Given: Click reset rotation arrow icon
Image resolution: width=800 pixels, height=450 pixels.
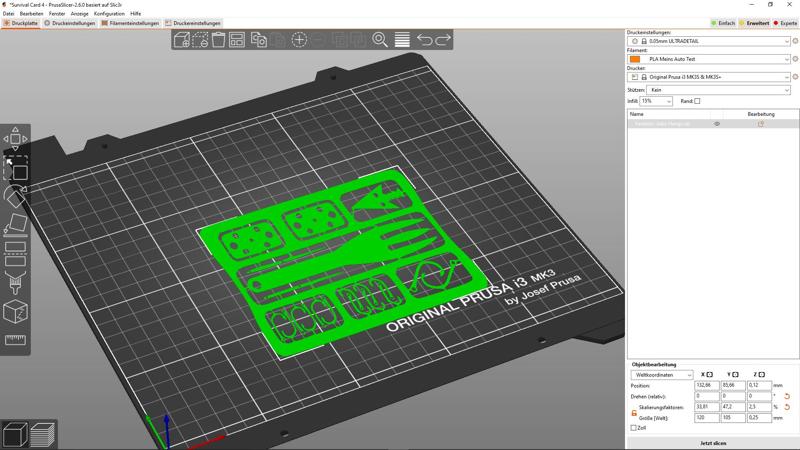Looking at the screenshot, I should coord(787,396).
